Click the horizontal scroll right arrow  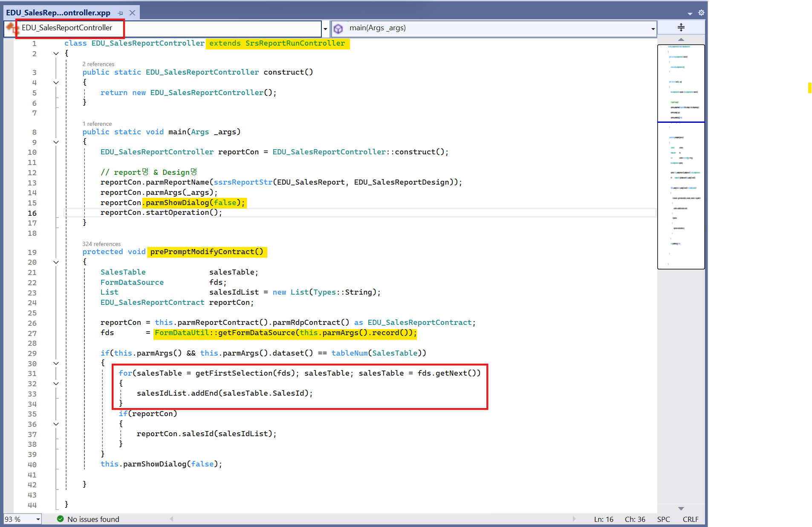pos(574,519)
